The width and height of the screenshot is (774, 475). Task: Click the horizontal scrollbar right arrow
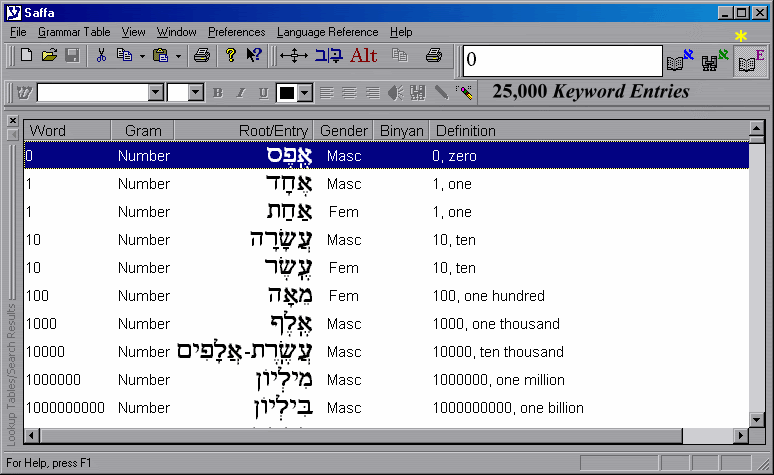click(x=740, y=435)
